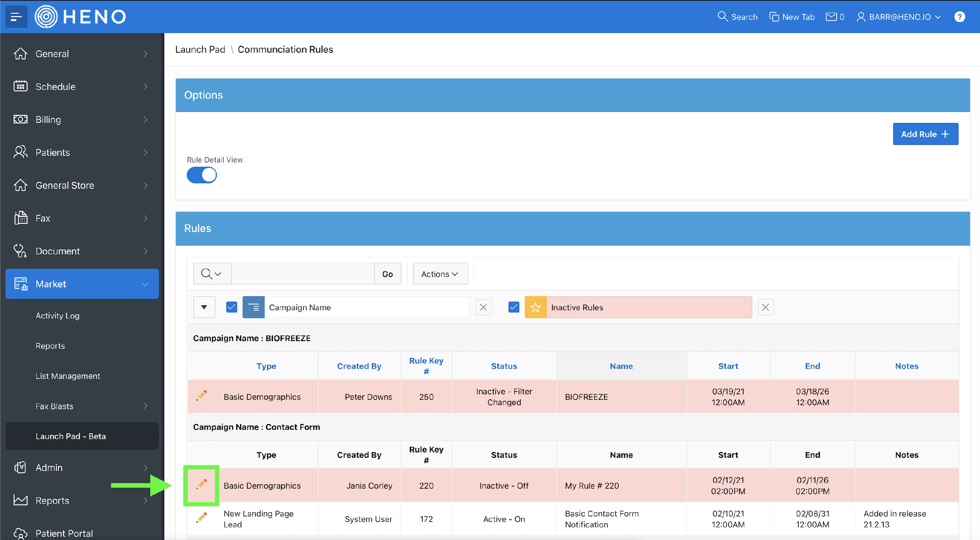980x540 pixels.
Task: Click the Inactive Rules star highlight icon
Action: [535, 307]
